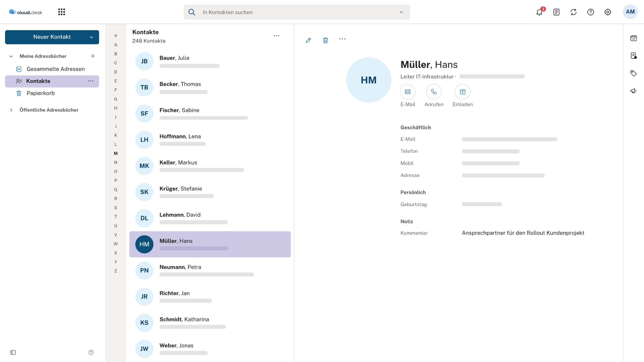The width and height of the screenshot is (644, 362).
Task: Select contact Lehmann, David
Action: coord(210,218)
